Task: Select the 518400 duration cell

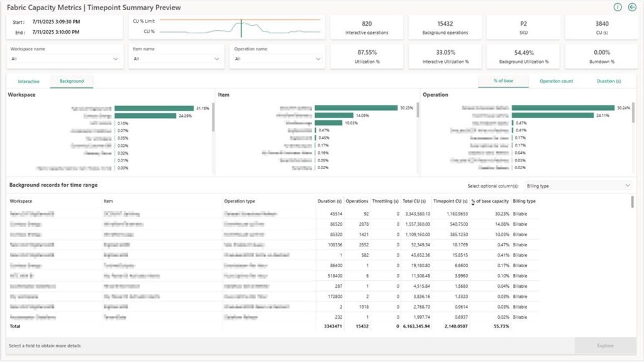Action: [x=335, y=276]
